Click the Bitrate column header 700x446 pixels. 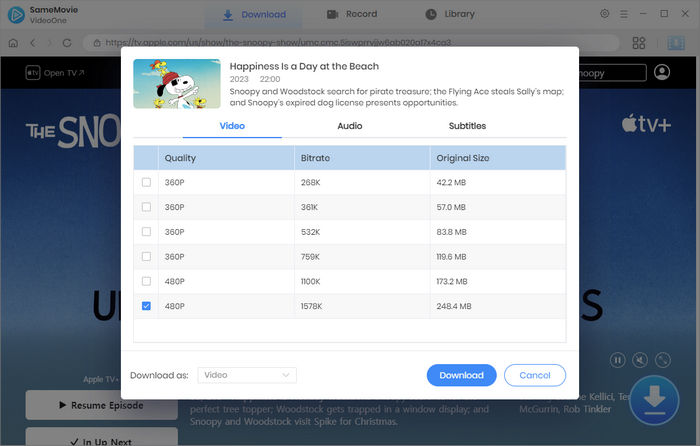pos(362,158)
